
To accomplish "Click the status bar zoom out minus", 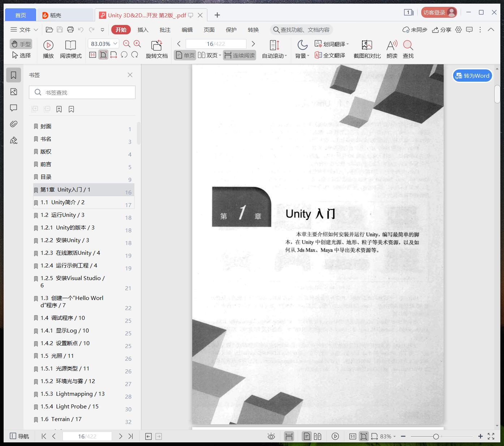I will click(x=403, y=437).
